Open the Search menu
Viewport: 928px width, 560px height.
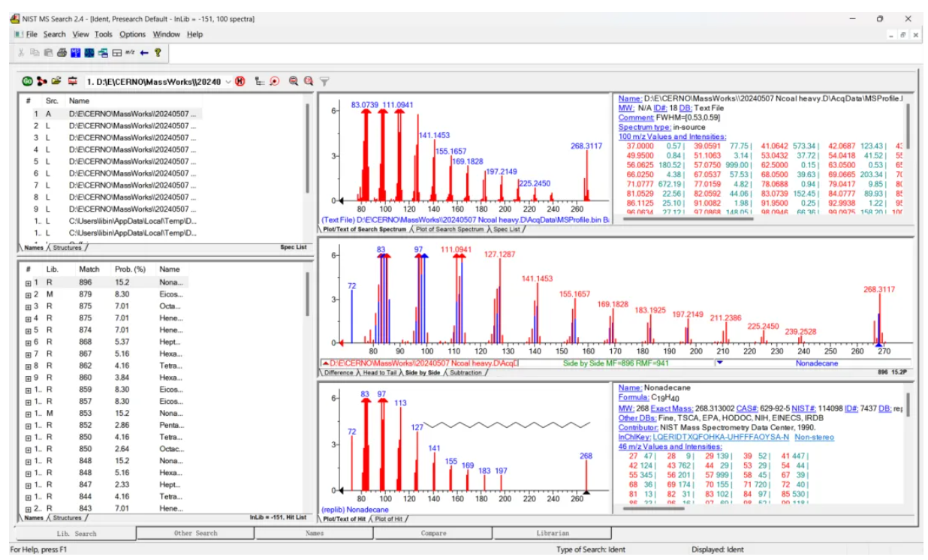click(54, 35)
